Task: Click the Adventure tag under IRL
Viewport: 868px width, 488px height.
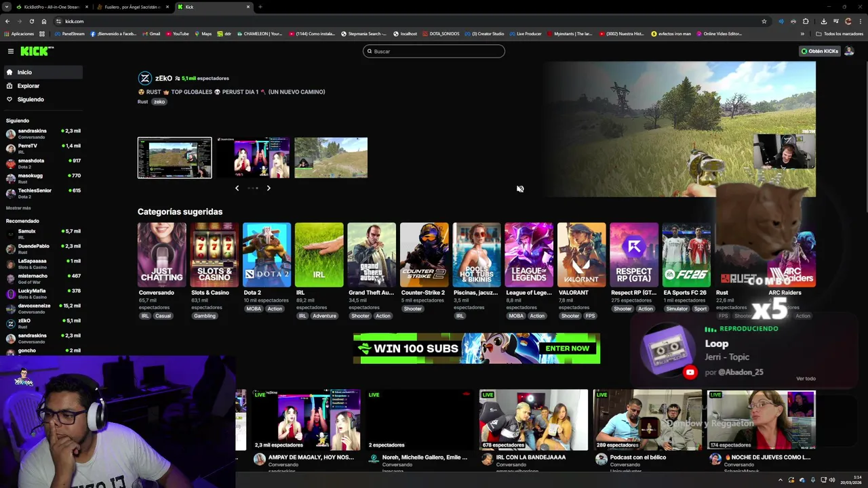Action: pyautogui.click(x=324, y=316)
